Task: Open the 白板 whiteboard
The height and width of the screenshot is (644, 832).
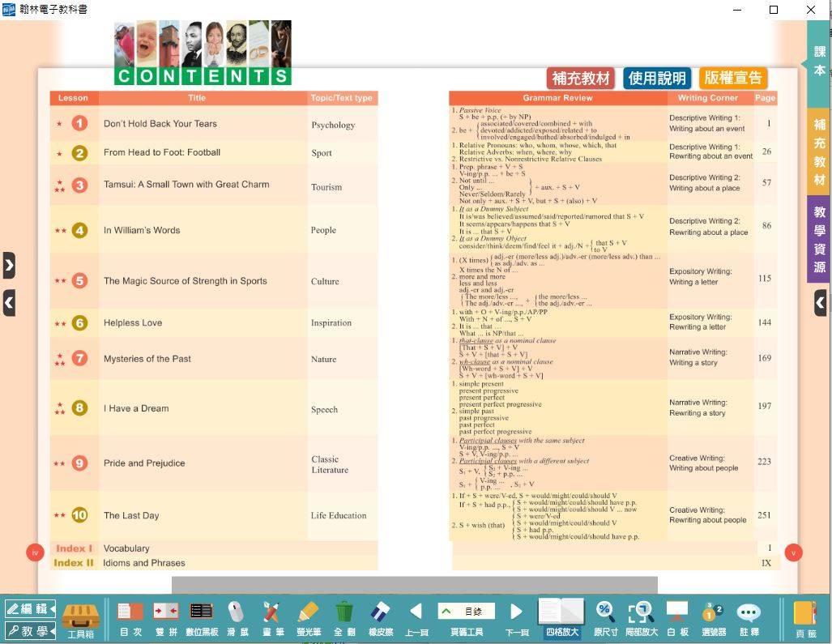Action: coord(677,620)
